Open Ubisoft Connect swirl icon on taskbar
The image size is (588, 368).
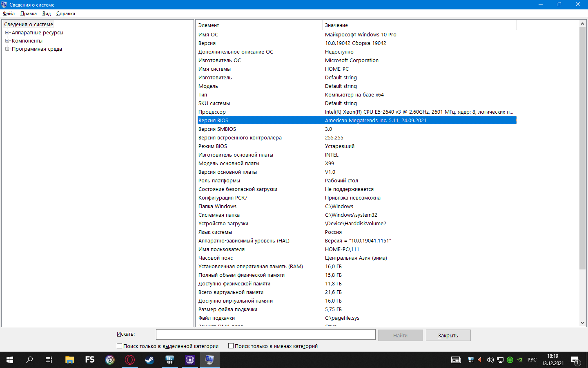point(110,360)
